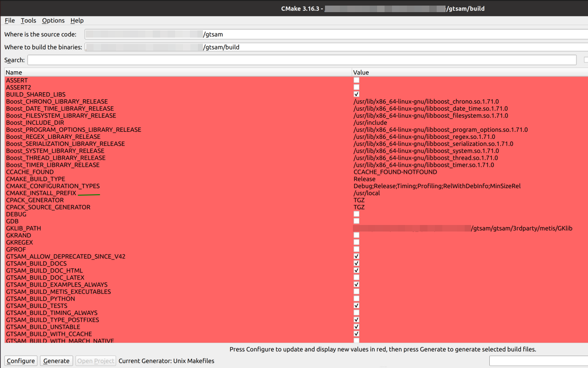Click the source code path field
This screenshot has width=588, height=368.
(336, 34)
